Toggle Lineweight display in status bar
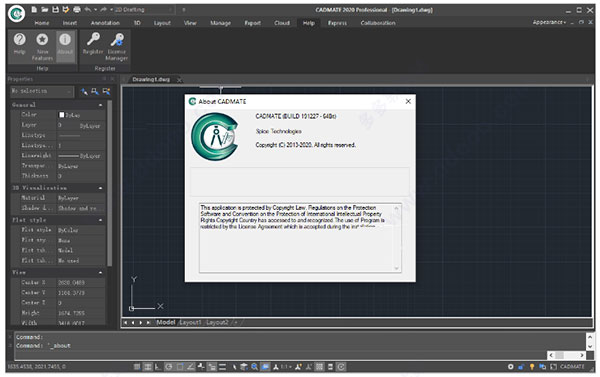Image resolution: width=600 pixels, height=377 pixels. (222, 367)
